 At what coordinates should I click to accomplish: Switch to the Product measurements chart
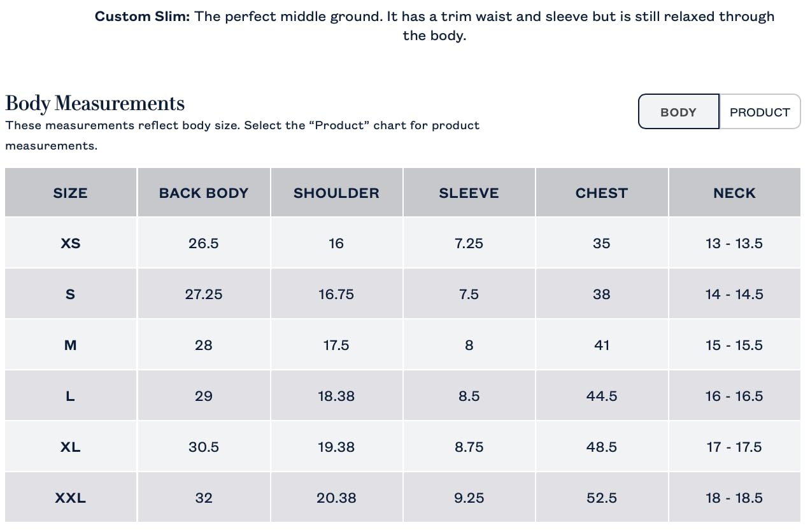[x=759, y=112]
